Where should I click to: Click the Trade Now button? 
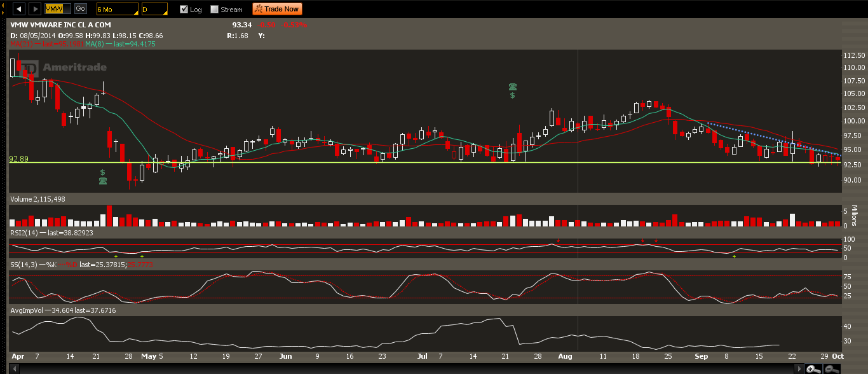(x=277, y=9)
